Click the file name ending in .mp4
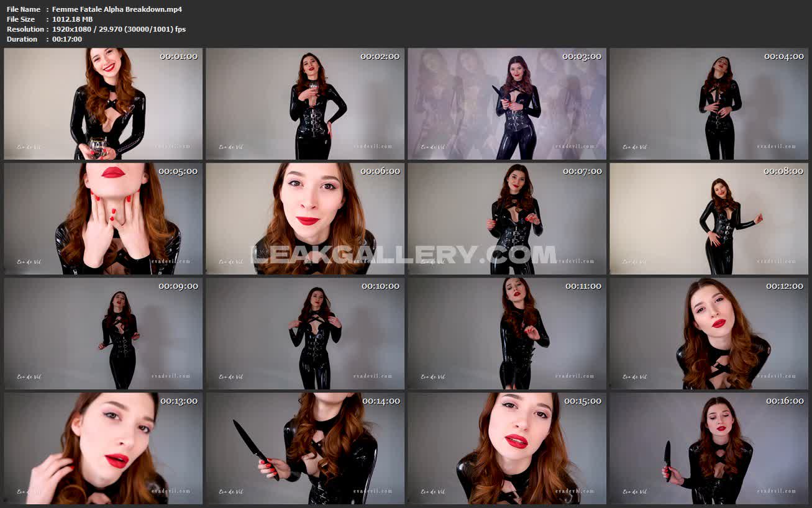Screen dimensions: 812x508 (x=117, y=9)
